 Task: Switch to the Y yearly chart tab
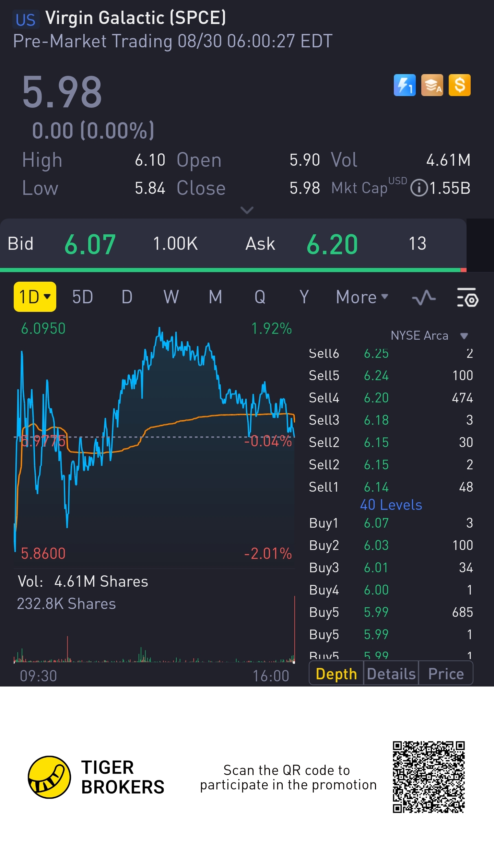point(304,297)
